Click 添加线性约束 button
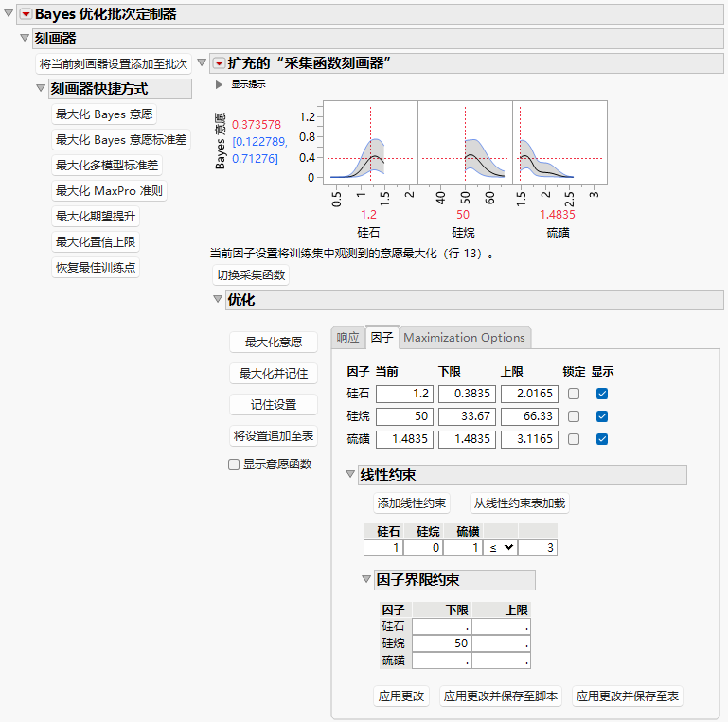This screenshot has height=722, width=728. (412, 503)
